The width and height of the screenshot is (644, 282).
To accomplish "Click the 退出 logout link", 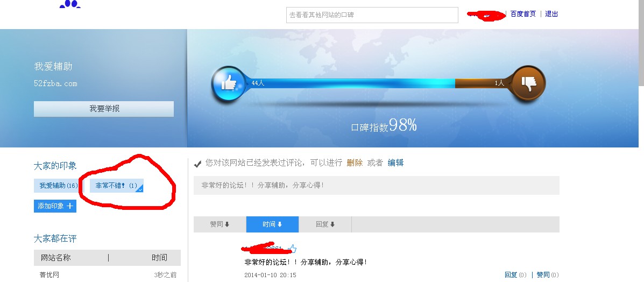I will pyautogui.click(x=551, y=14).
